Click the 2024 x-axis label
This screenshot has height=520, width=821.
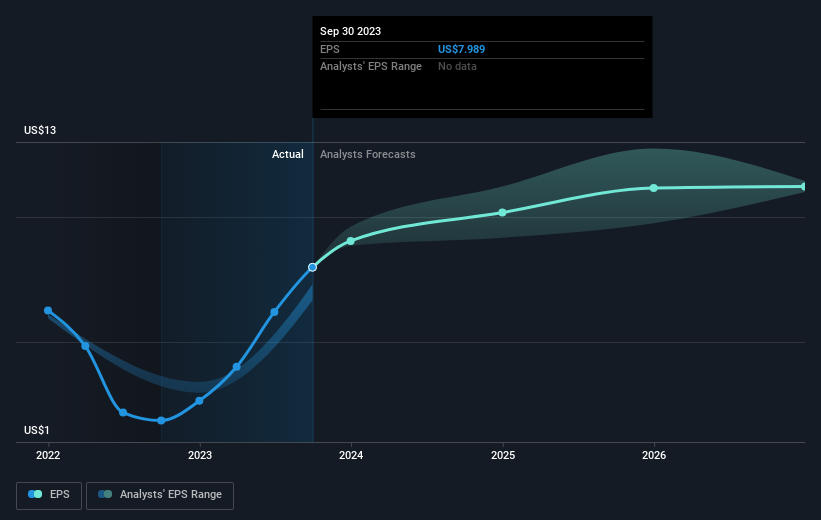(351, 455)
